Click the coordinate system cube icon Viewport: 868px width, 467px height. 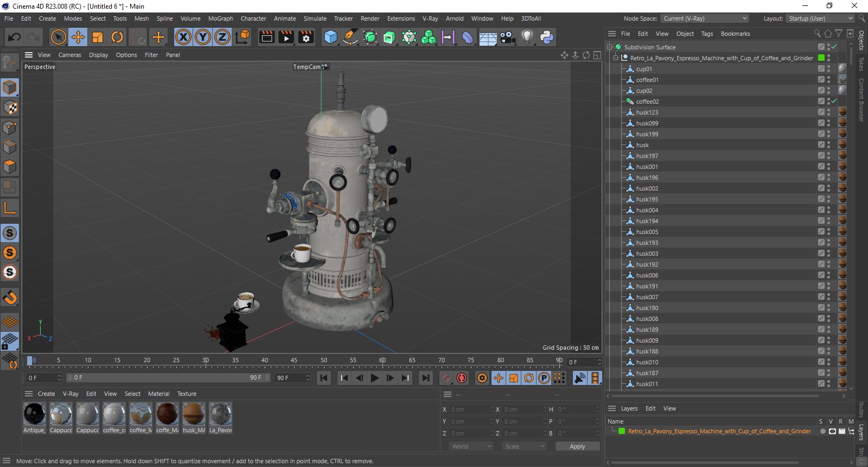(242, 37)
